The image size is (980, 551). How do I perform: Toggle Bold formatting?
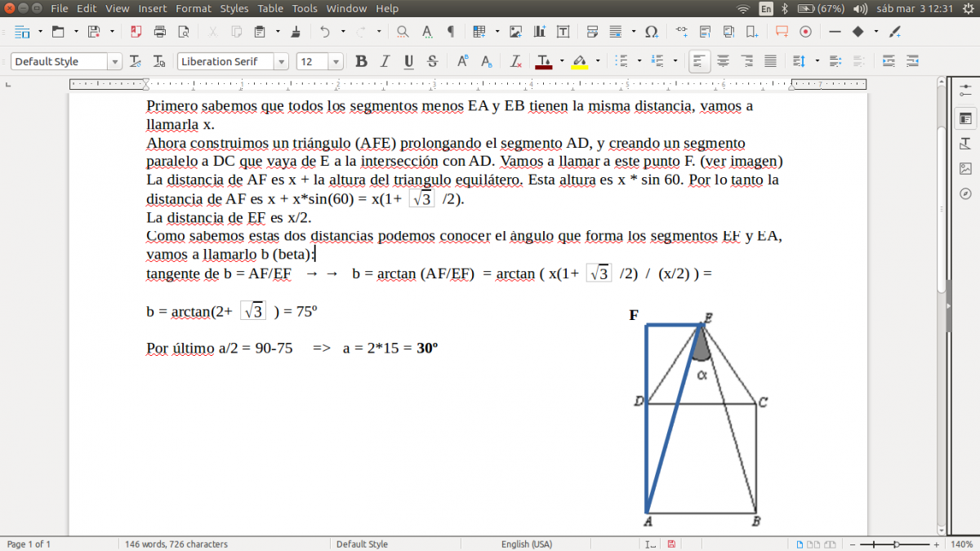click(x=361, y=61)
